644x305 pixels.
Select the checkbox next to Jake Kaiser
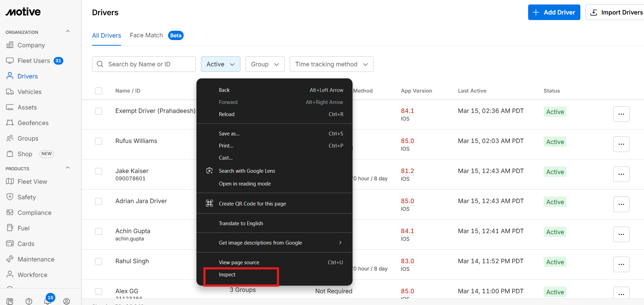pos(99,171)
